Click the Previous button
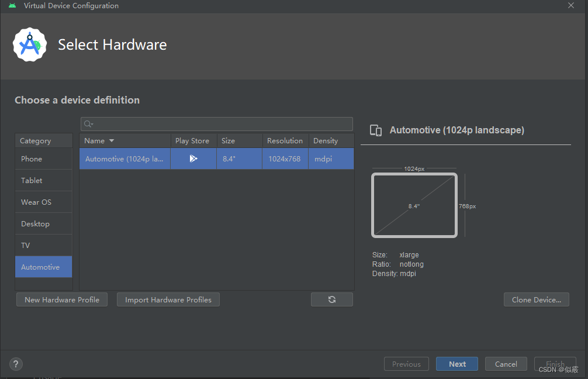The height and width of the screenshot is (379, 588). tap(406, 364)
